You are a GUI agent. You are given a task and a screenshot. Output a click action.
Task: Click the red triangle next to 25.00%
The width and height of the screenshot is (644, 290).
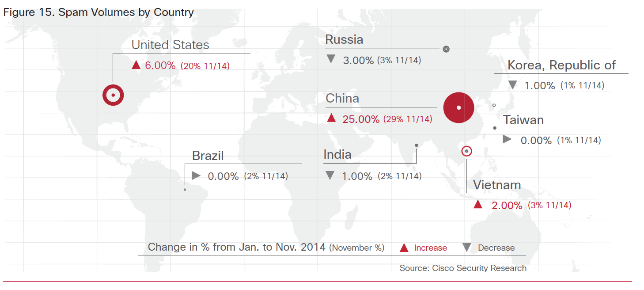[331, 118]
